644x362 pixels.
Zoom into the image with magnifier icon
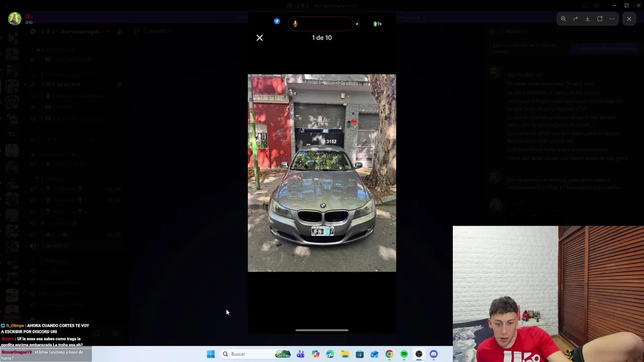tap(563, 19)
